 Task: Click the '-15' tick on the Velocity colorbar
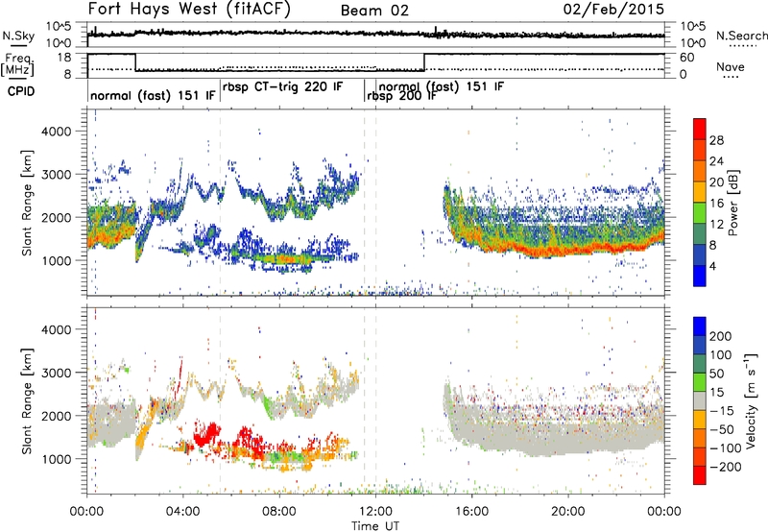[722, 411]
